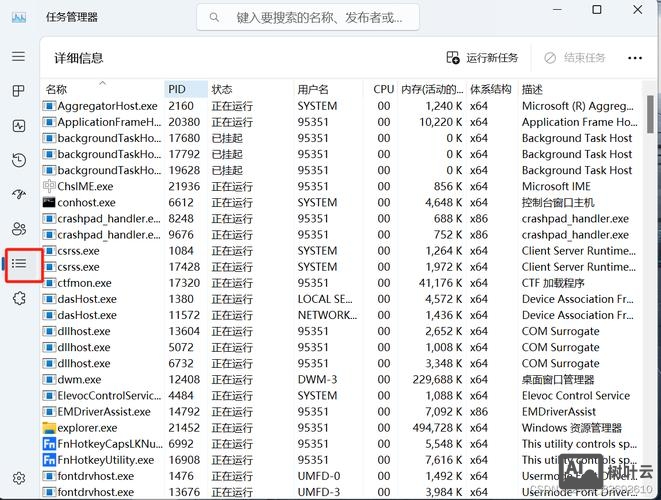Open the three-dot more options menu
Screen dimensions: 661x500
click(x=635, y=58)
